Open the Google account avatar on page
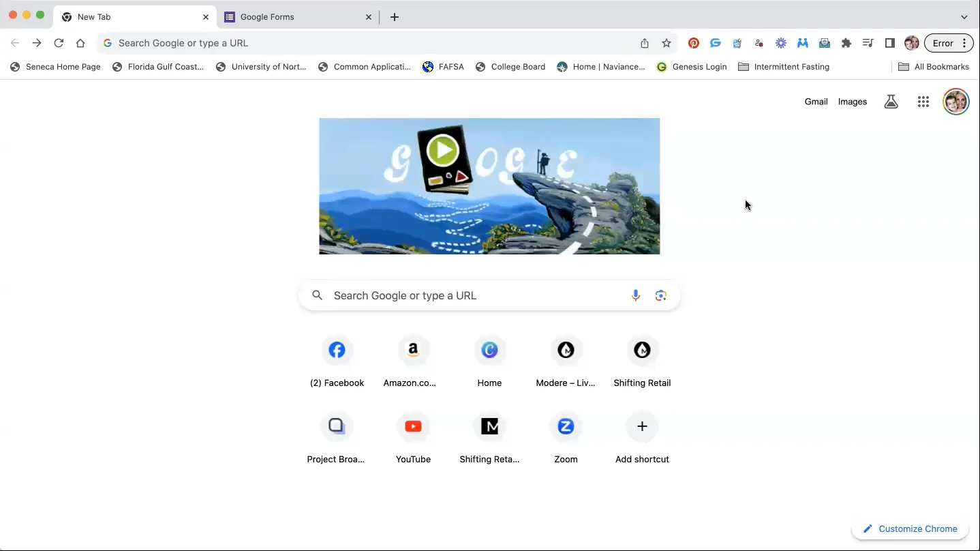This screenshot has height=551, width=980. (x=955, y=102)
